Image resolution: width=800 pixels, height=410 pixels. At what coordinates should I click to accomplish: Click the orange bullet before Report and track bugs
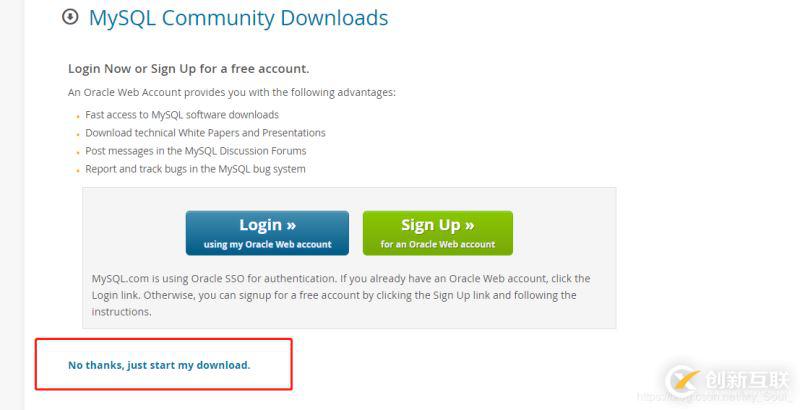[78, 171]
